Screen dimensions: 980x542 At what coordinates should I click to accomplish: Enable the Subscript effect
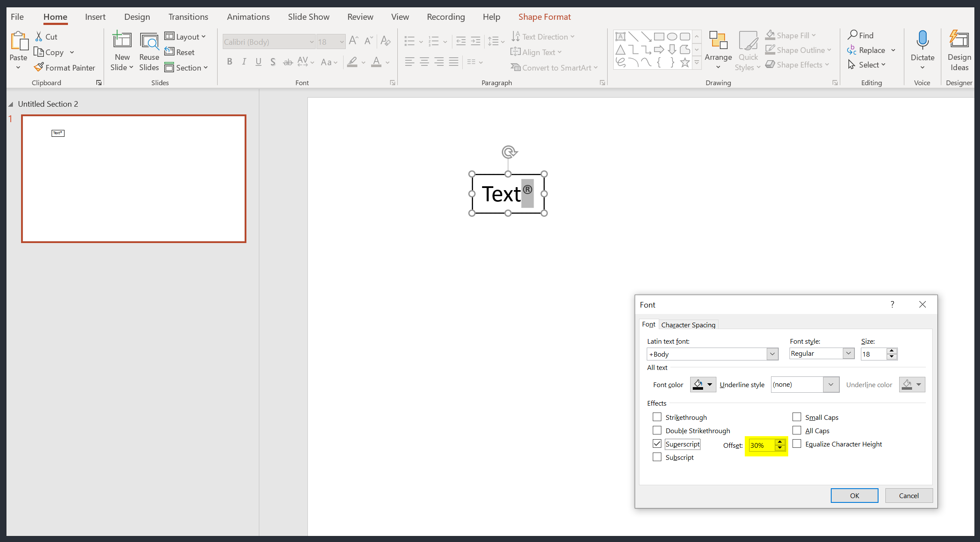coord(657,457)
